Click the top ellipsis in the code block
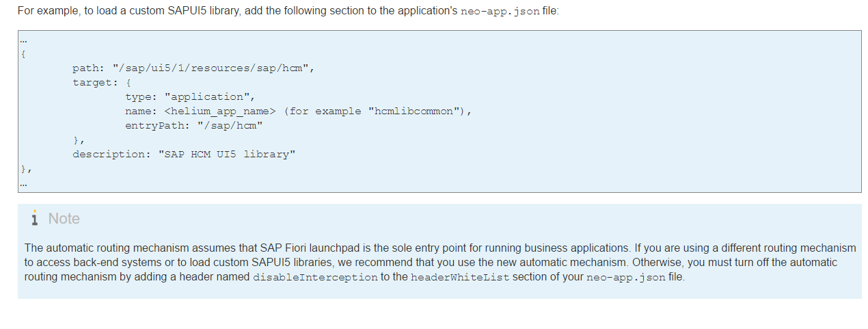The image size is (868, 329). 23,40
